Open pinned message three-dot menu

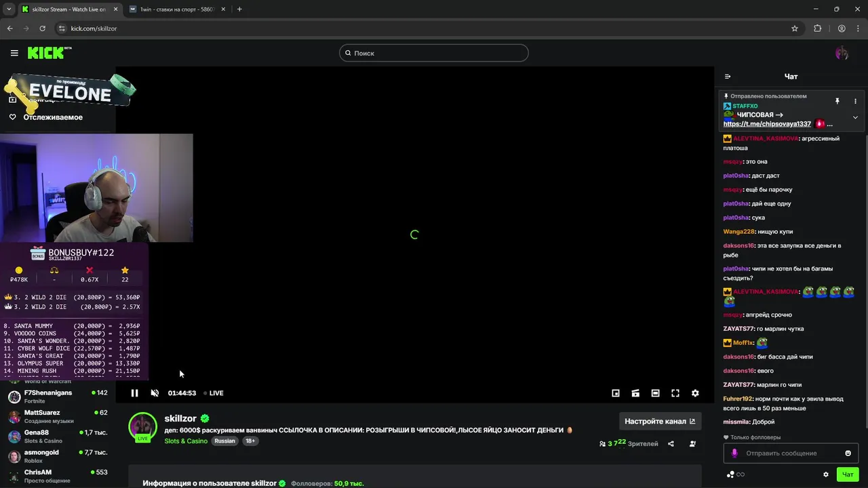point(855,101)
